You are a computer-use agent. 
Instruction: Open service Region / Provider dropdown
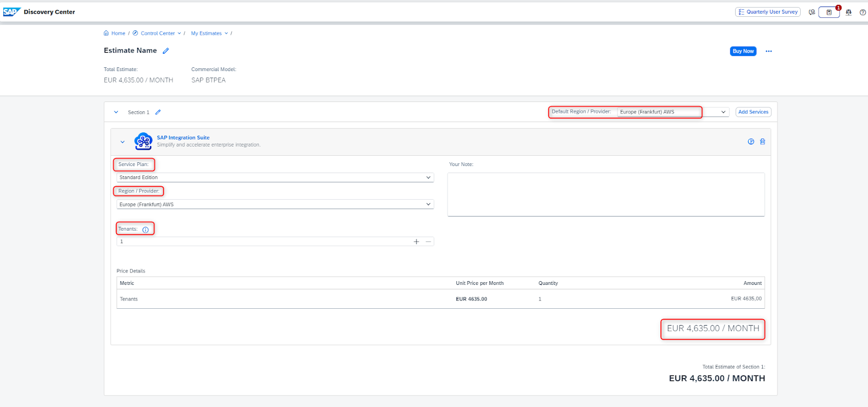coord(275,205)
